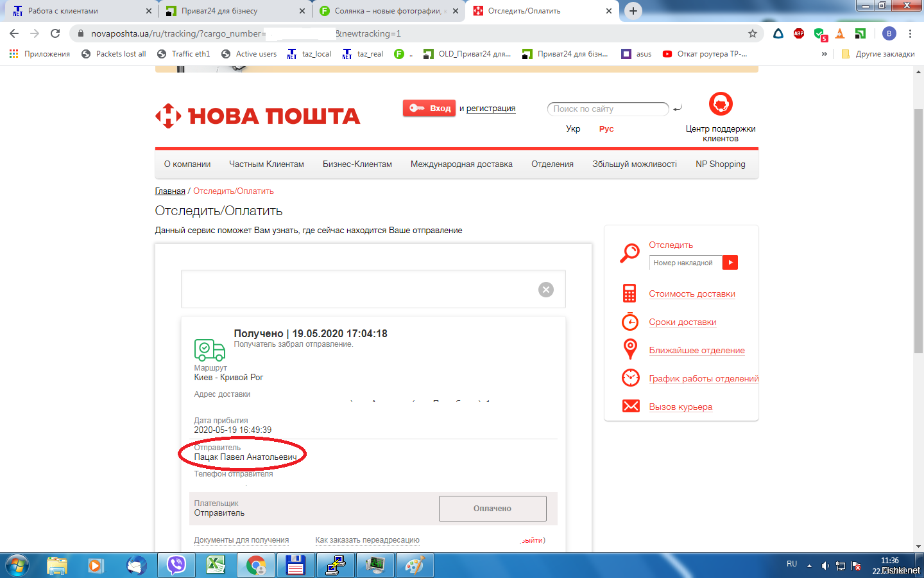Open the AdBlock Plus extension icon
924x578 pixels.
point(799,33)
